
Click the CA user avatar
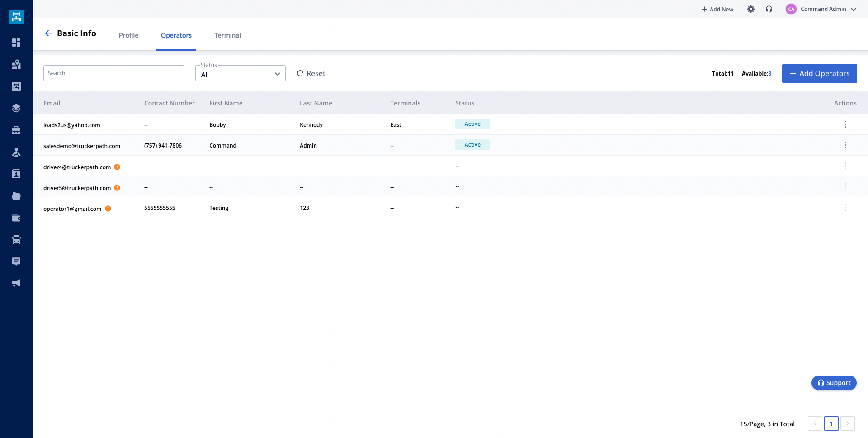point(791,9)
